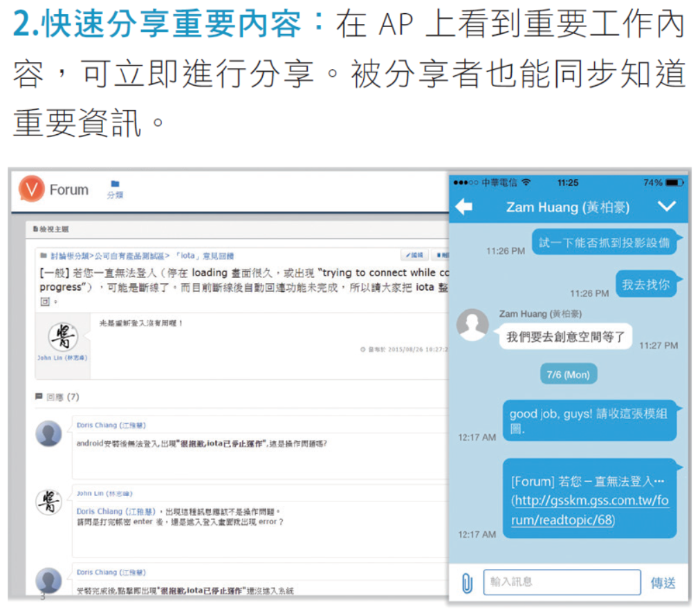Click the 討論板分類 breadcrumb link
700x612 pixels.
pos(71,256)
